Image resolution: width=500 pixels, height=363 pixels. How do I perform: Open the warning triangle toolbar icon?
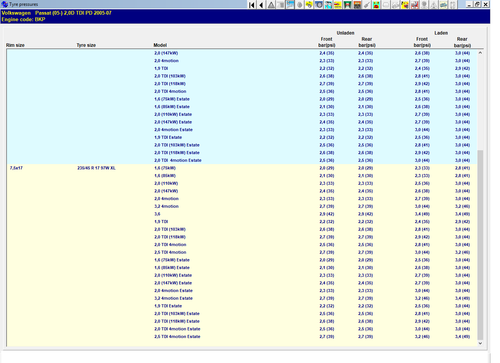click(271, 5)
